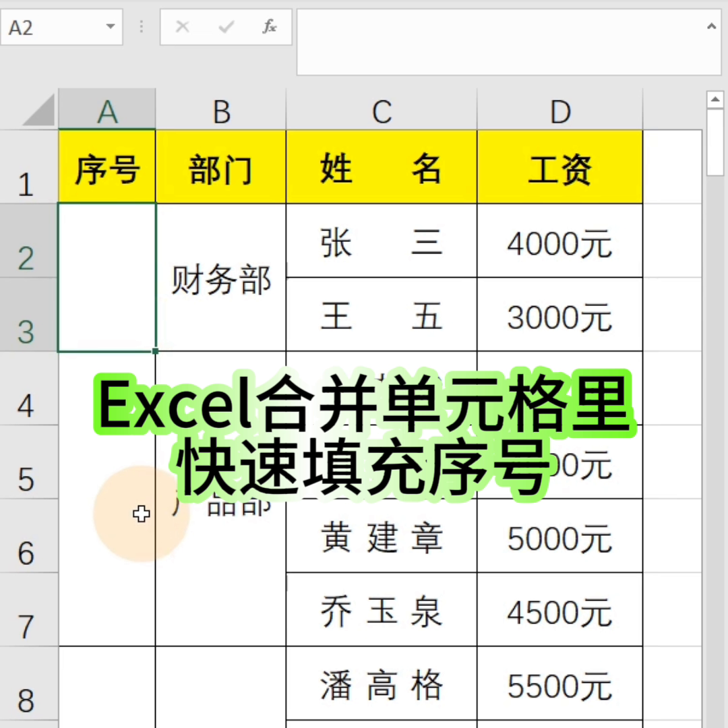Open the Insert Function fx icon
The width and height of the screenshot is (728, 728).
point(269,26)
